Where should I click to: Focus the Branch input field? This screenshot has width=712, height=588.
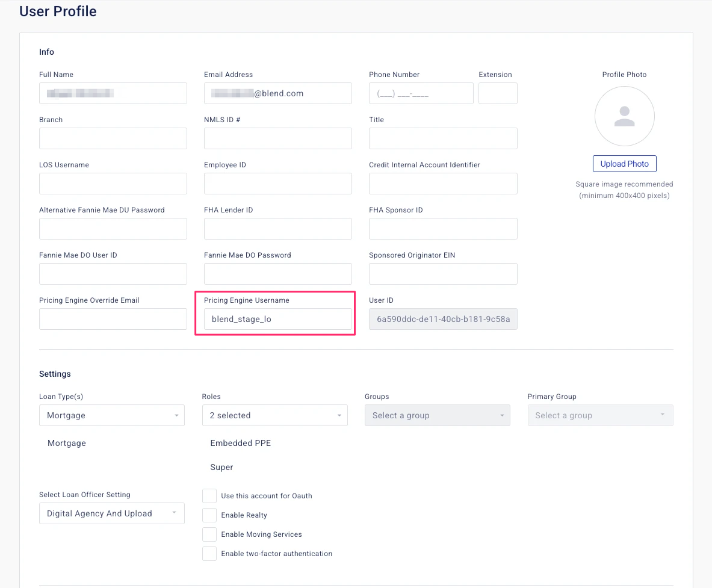(x=113, y=138)
